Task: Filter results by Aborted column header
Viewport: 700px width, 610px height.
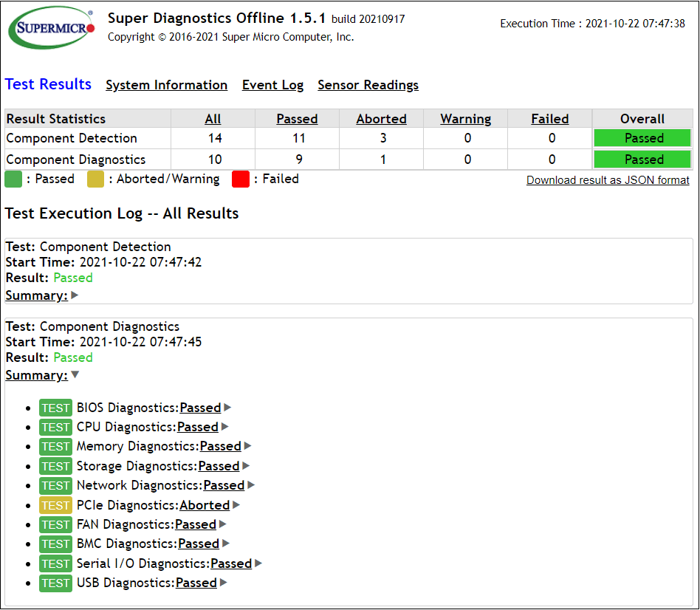Action: 381,119
